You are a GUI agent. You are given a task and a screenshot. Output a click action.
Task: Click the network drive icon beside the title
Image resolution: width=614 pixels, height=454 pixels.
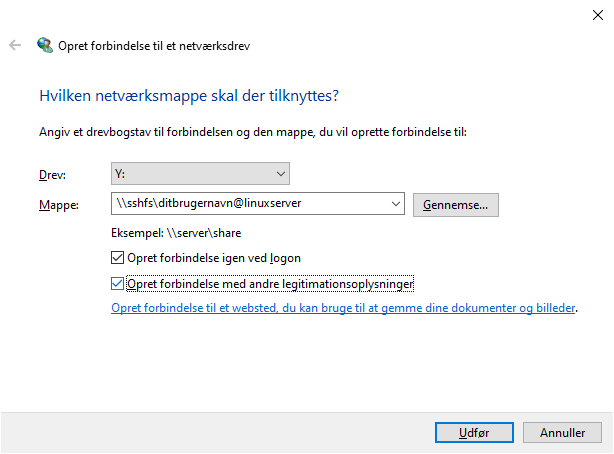click(45, 45)
